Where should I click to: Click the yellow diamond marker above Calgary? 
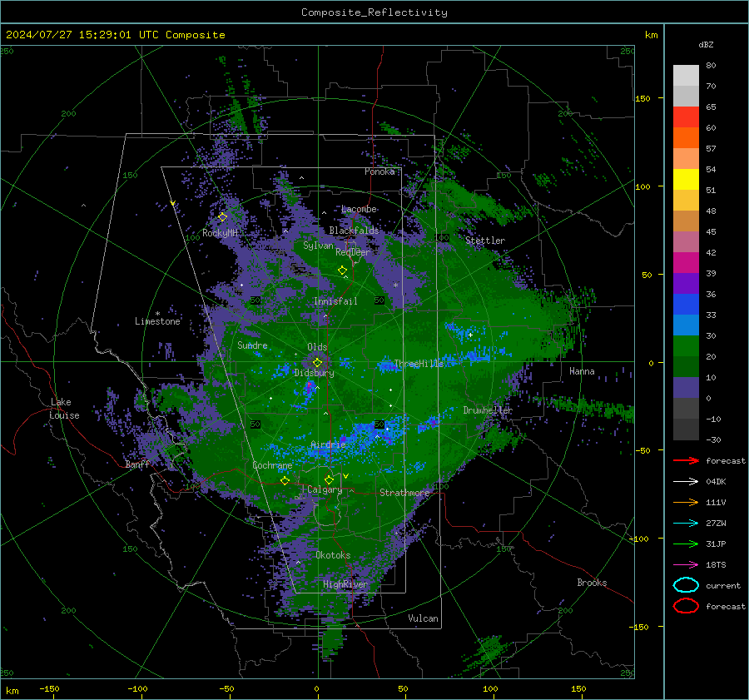click(329, 479)
